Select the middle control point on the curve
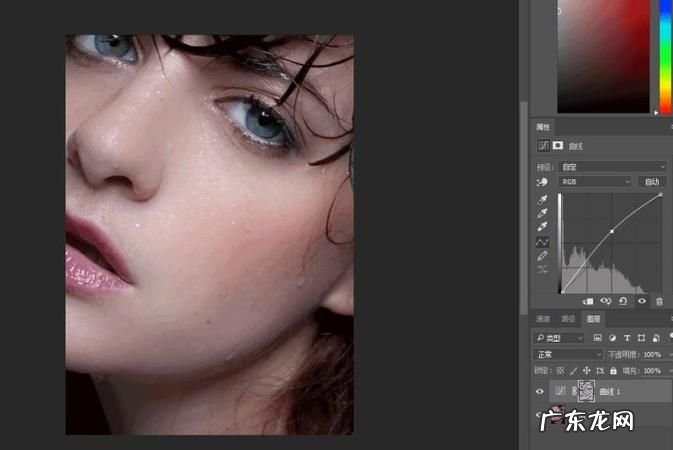The image size is (673, 450). pyautogui.click(x=612, y=231)
